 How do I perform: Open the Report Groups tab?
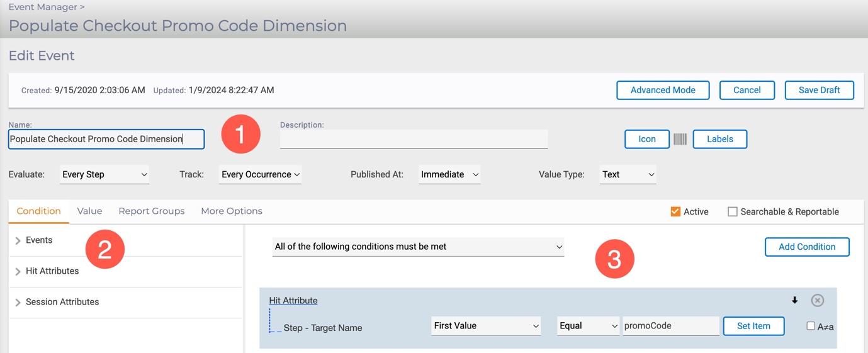click(151, 211)
